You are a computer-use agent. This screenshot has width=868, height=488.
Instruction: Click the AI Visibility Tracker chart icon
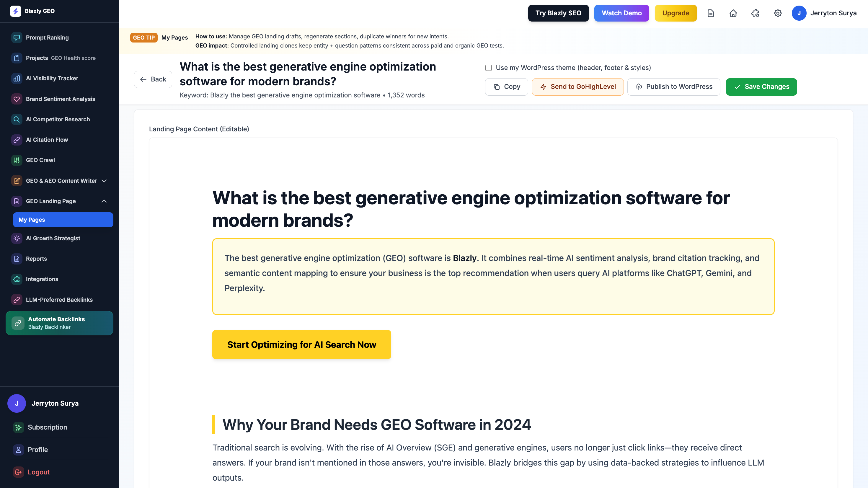click(17, 78)
